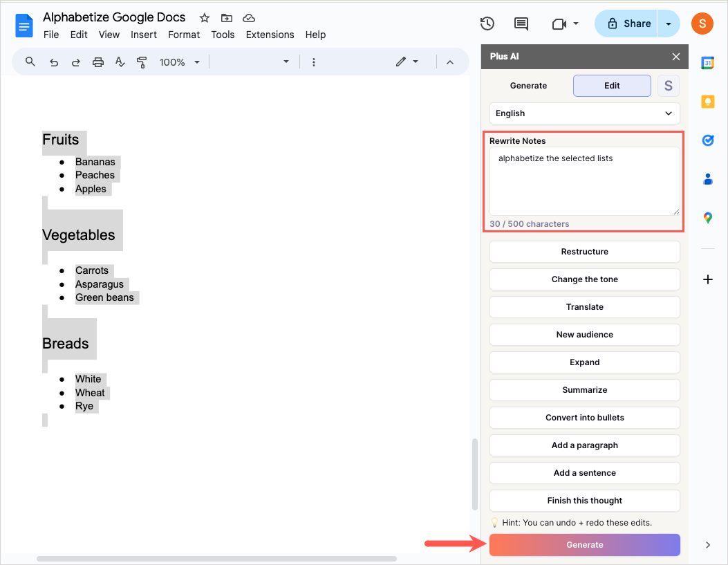Click the Vegetables heading text
The image size is (728, 565).
click(78, 235)
